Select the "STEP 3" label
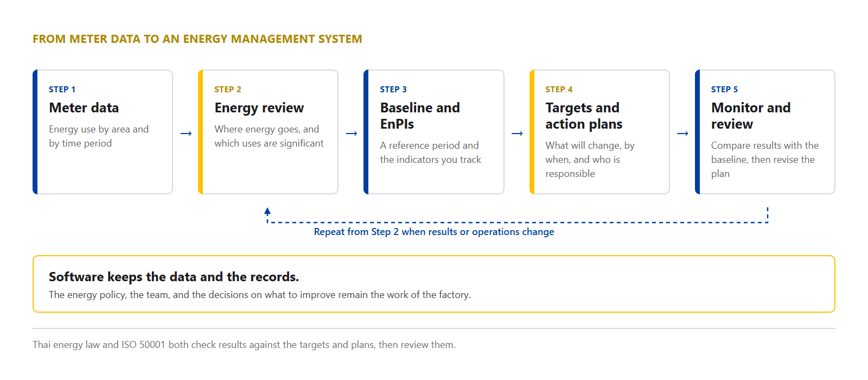Viewport: 868px width, 380px height. [393, 90]
